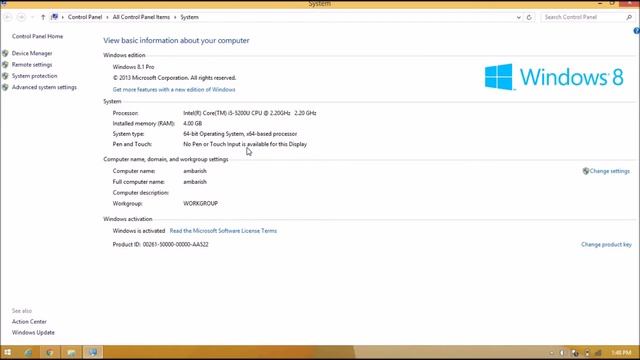The width and height of the screenshot is (640, 360).
Task: Refresh the System page
Action: 529,17
